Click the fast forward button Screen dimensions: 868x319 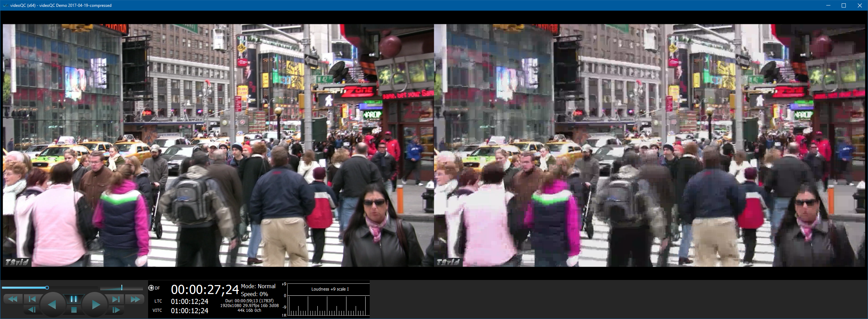[135, 299]
